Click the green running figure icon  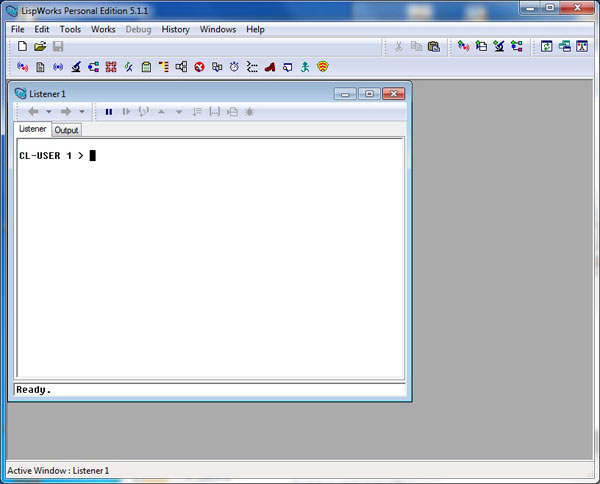pos(305,67)
